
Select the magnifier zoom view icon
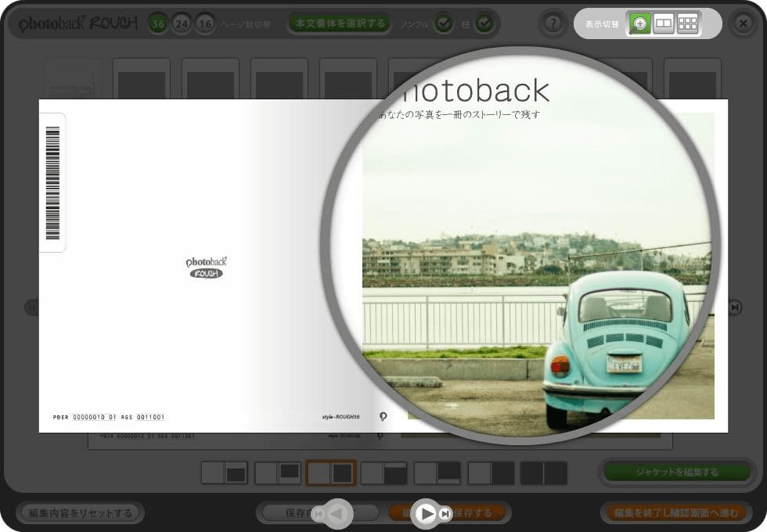640,23
